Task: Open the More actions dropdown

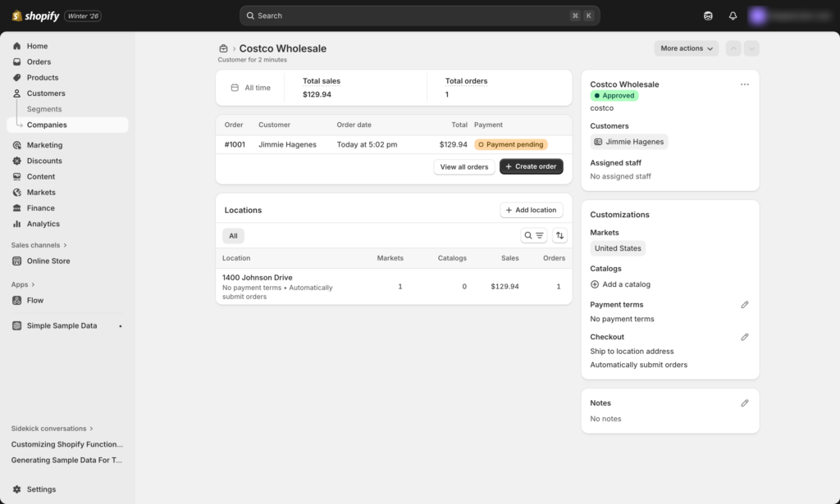Action: 687,48
